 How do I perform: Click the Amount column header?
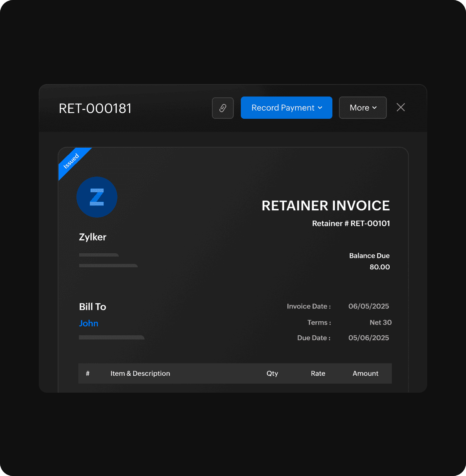coord(365,373)
